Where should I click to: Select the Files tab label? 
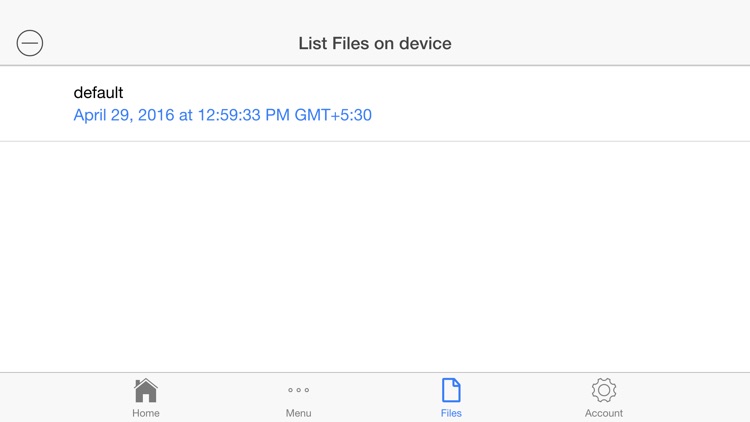[x=451, y=413]
